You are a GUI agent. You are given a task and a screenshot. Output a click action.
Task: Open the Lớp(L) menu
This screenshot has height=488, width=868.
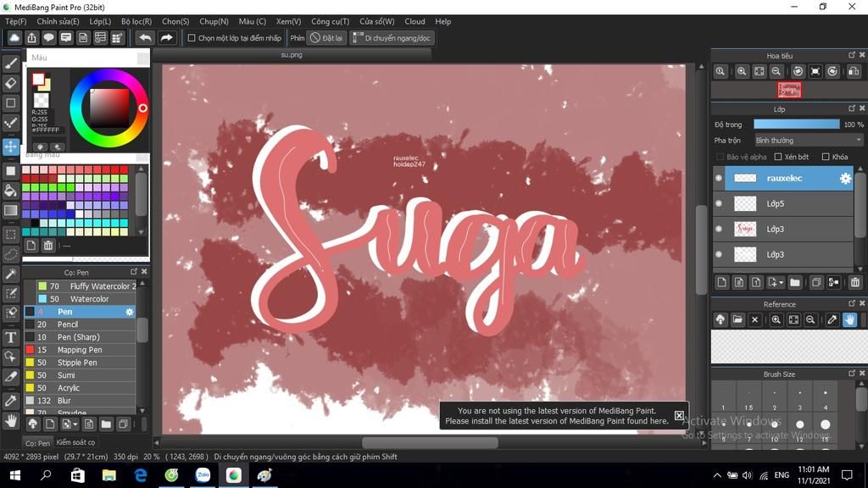tap(100, 21)
